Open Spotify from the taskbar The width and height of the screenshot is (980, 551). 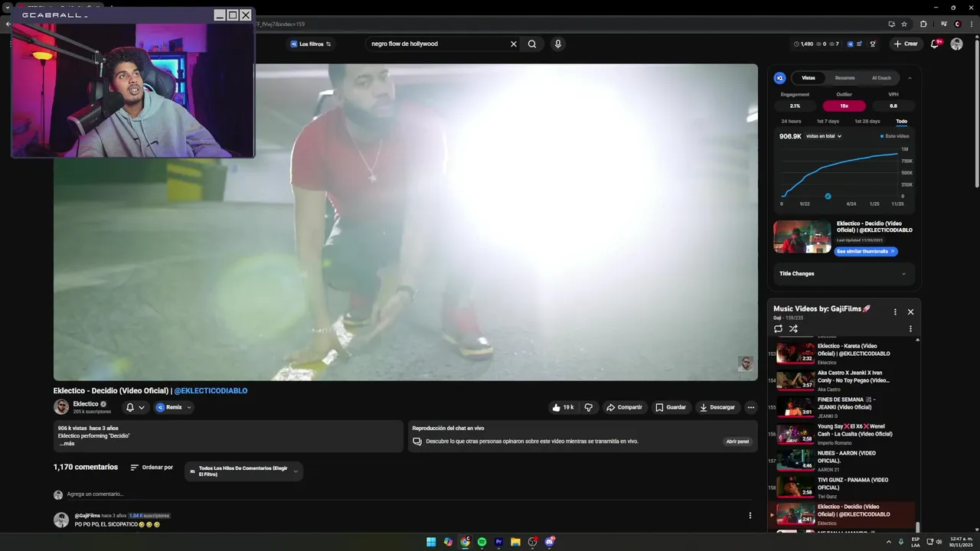[482, 542]
